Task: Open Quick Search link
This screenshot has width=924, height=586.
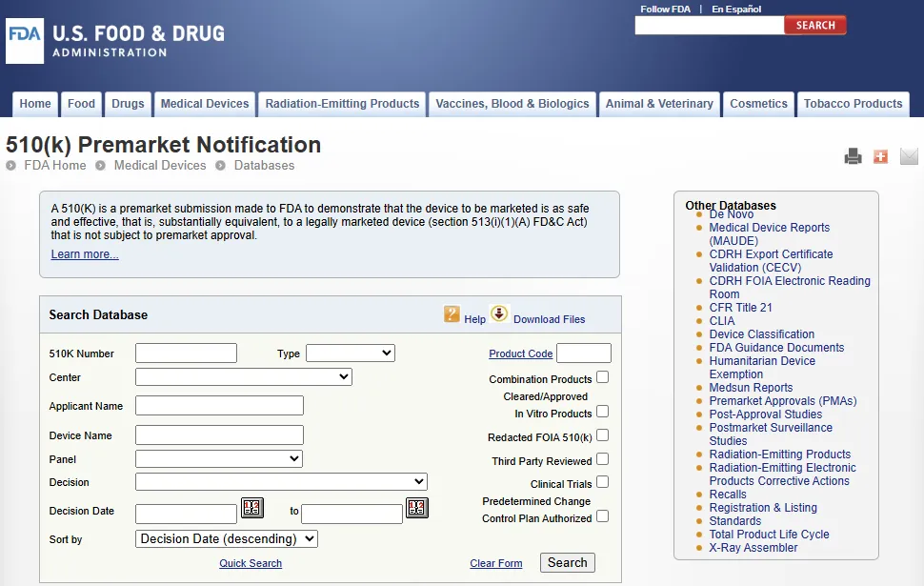Action: pos(251,563)
